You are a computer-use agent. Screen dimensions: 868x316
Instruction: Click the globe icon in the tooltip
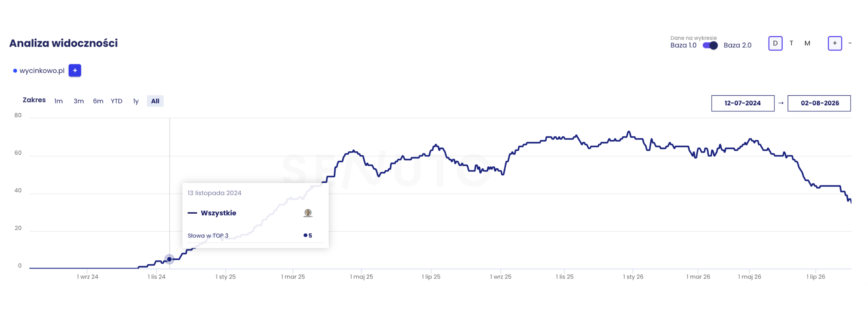pos(308,213)
